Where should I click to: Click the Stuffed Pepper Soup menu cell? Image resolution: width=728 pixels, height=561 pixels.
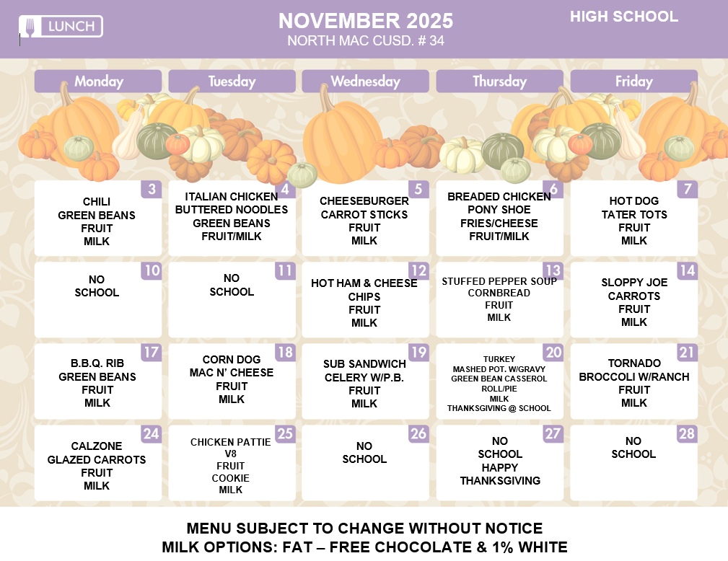pyautogui.click(x=499, y=299)
